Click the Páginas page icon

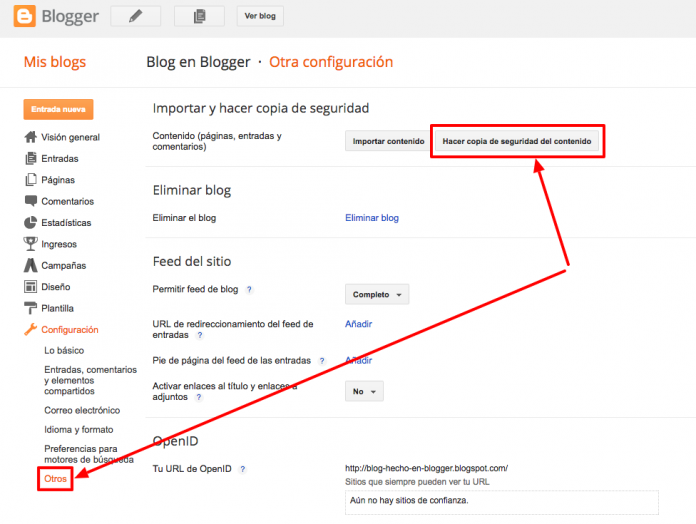[x=30, y=180]
